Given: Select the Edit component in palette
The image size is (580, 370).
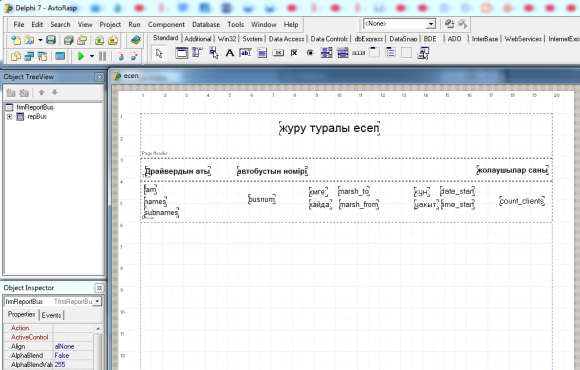Looking at the screenshot, I should [x=246, y=53].
